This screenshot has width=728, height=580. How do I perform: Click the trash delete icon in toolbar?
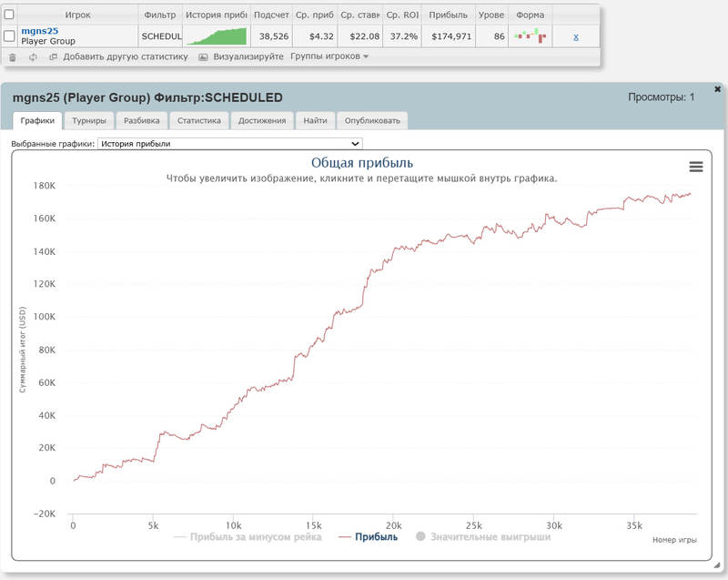click(13, 56)
